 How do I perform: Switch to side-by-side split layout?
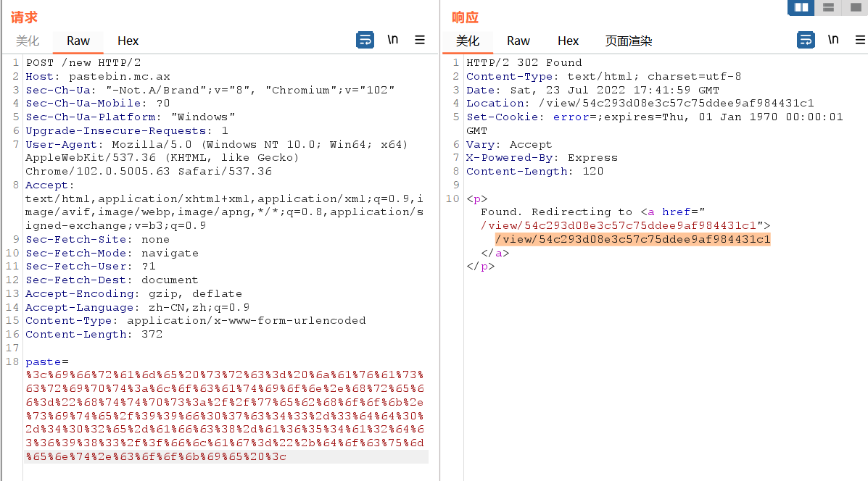[801, 7]
